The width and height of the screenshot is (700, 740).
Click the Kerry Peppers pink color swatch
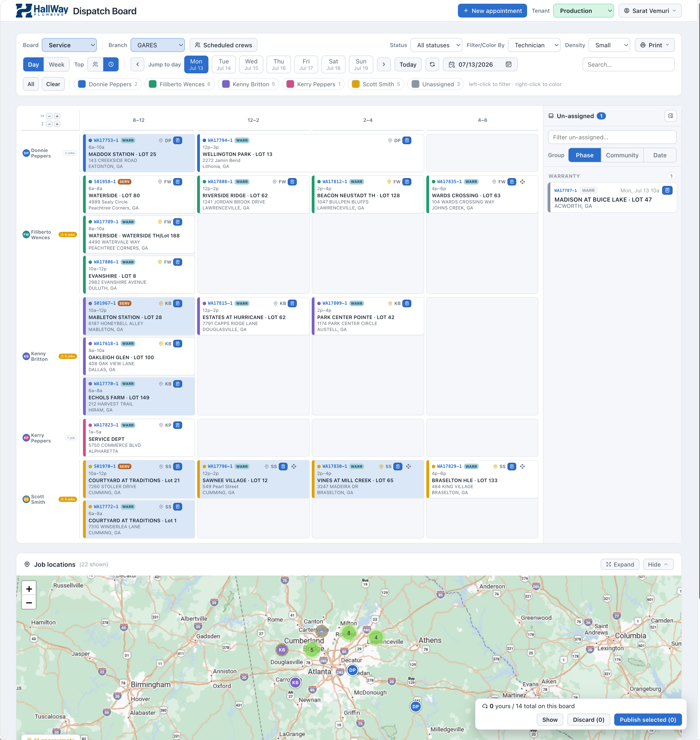click(290, 84)
